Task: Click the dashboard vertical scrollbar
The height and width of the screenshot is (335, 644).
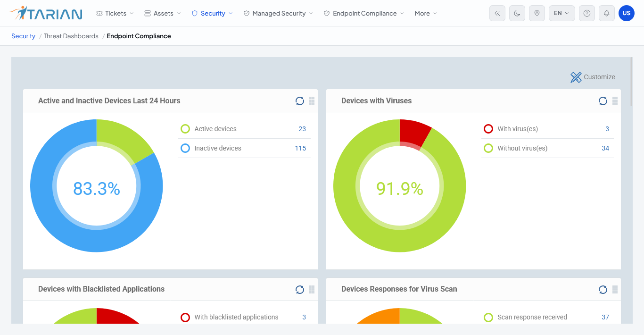Action: (631, 83)
